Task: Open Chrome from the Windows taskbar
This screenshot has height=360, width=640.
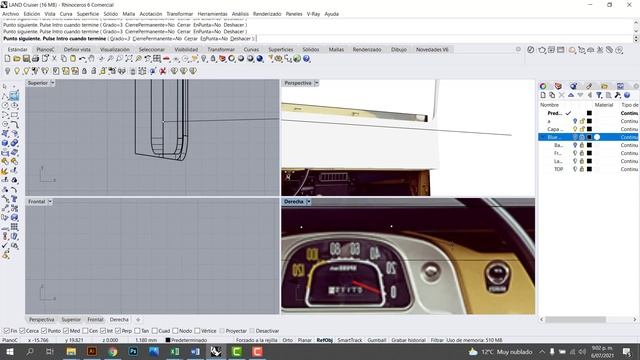Action: click(x=112, y=351)
